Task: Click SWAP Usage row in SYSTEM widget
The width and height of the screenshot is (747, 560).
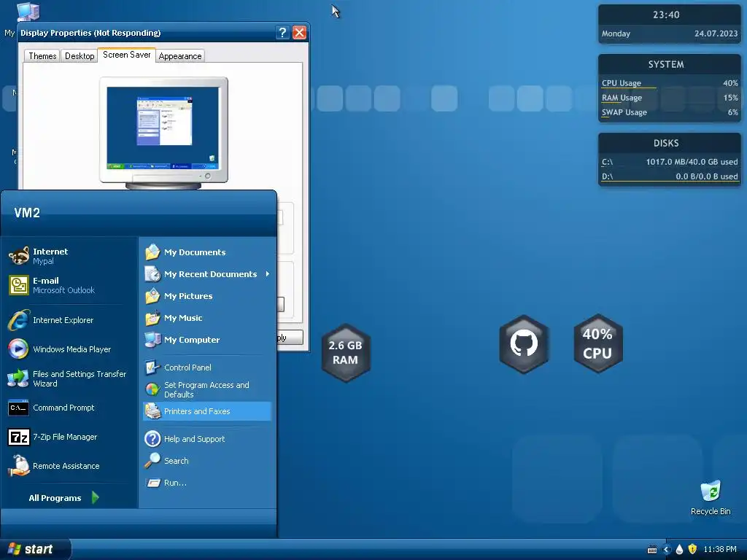Action: click(670, 112)
